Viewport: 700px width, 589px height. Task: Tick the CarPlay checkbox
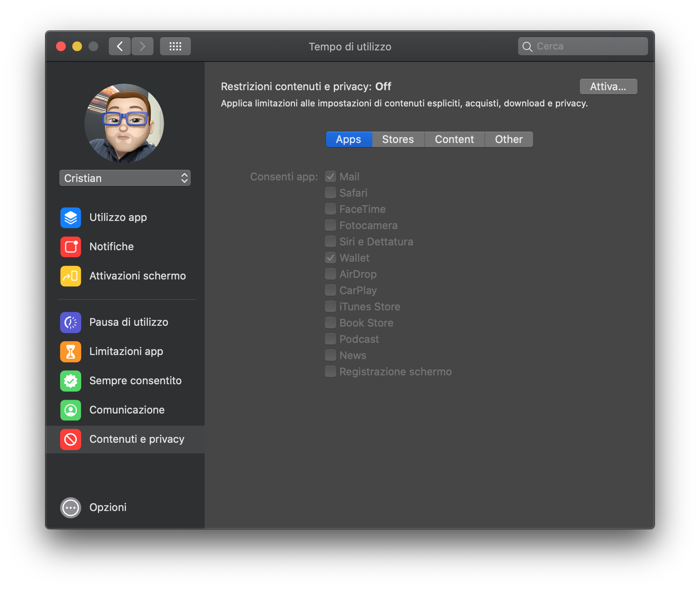(331, 290)
